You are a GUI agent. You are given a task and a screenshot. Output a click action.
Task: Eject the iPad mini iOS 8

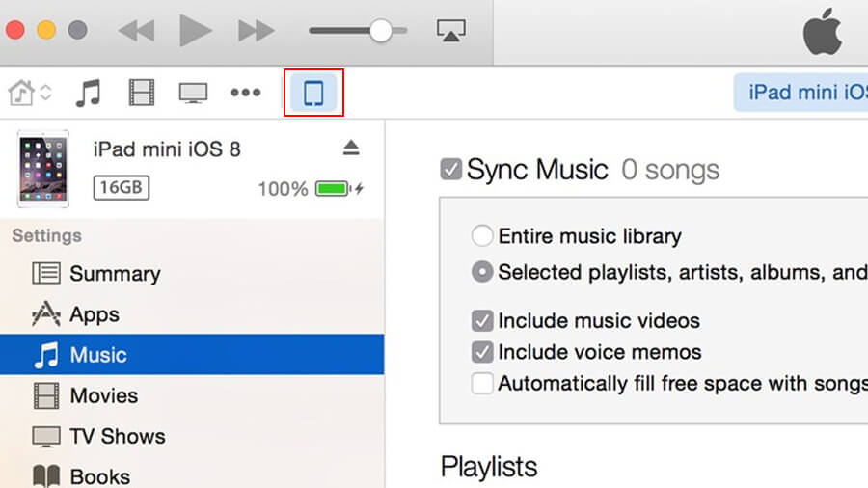[x=351, y=148]
